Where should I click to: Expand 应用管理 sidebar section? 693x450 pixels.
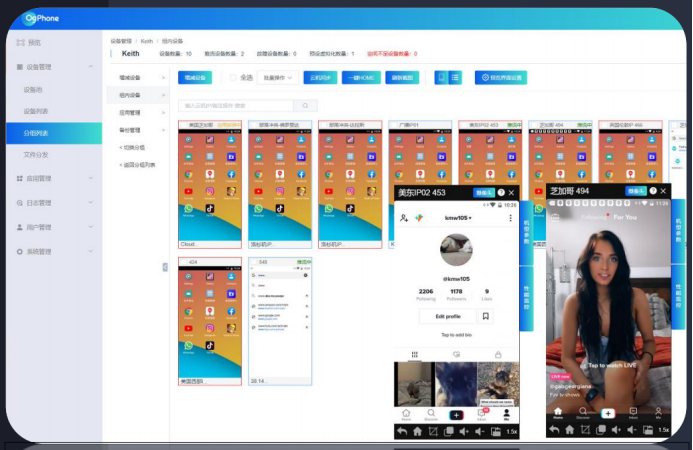tap(91, 178)
